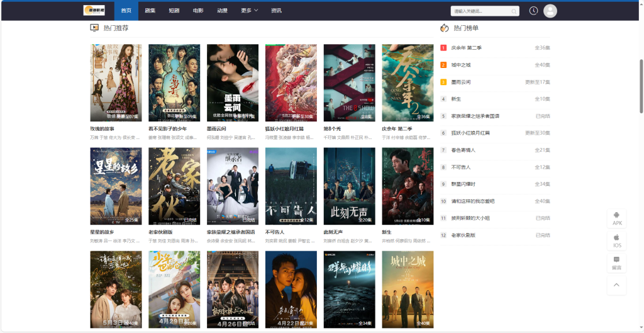Open the iOS app download

point(616,240)
